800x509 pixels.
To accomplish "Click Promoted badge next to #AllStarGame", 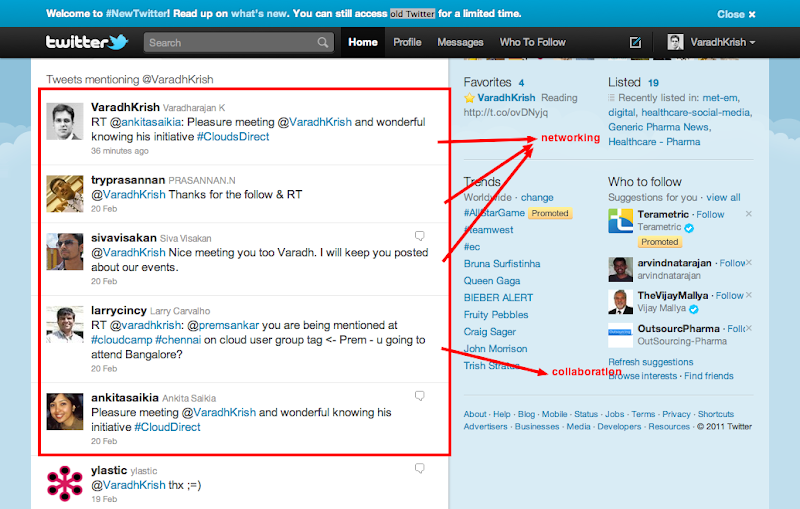I will point(550,213).
